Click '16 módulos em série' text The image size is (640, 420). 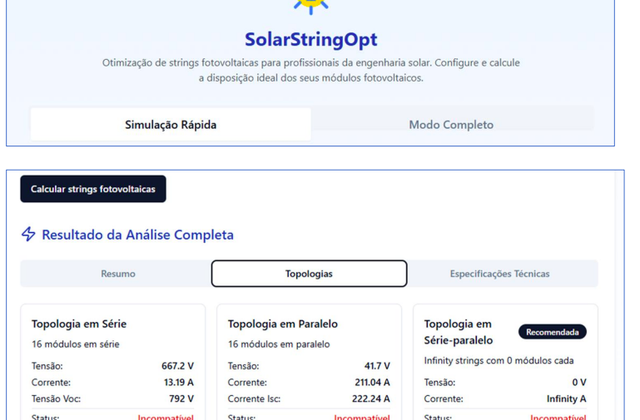76,344
